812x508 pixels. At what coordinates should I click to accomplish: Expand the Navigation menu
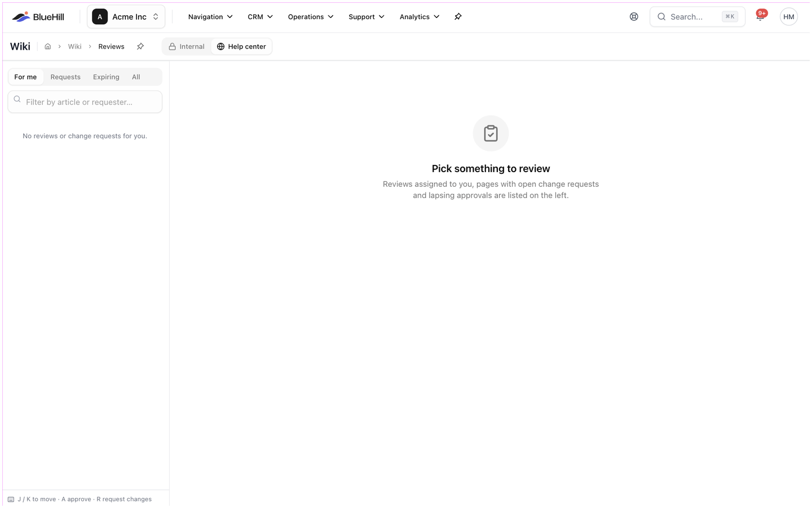click(210, 17)
